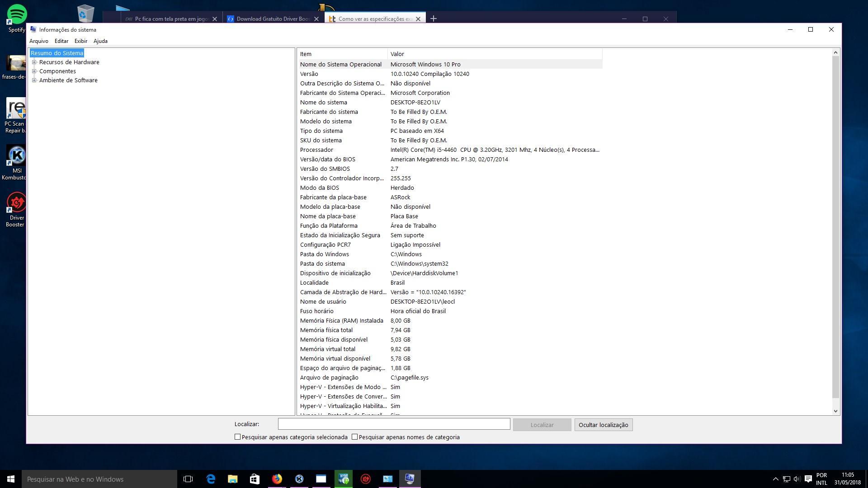Enable 'Pesquisar apenas categoria selecionada' checkbox
The height and width of the screenshot is (488, 868).
(x=237, y=437)
